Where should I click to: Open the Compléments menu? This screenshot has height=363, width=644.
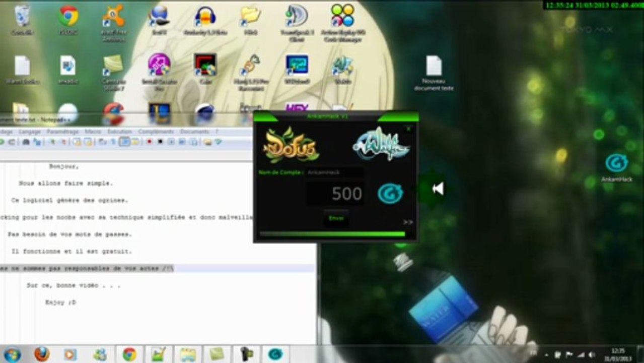tap(156, 132)
